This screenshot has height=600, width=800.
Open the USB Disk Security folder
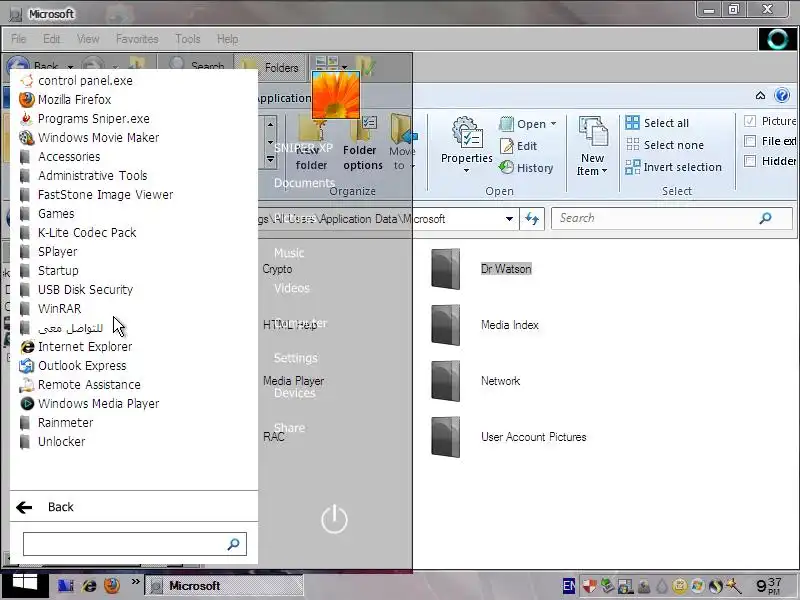77,289
